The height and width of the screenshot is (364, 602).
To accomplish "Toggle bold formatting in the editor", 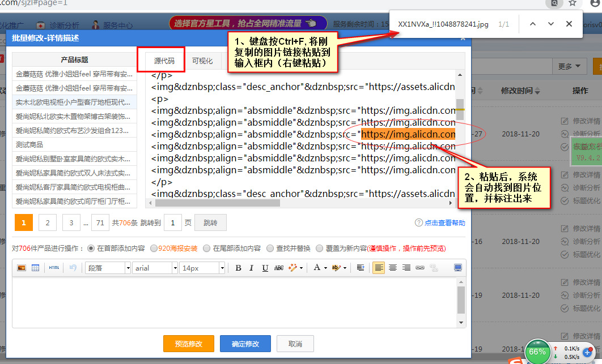I will [238, 268].
